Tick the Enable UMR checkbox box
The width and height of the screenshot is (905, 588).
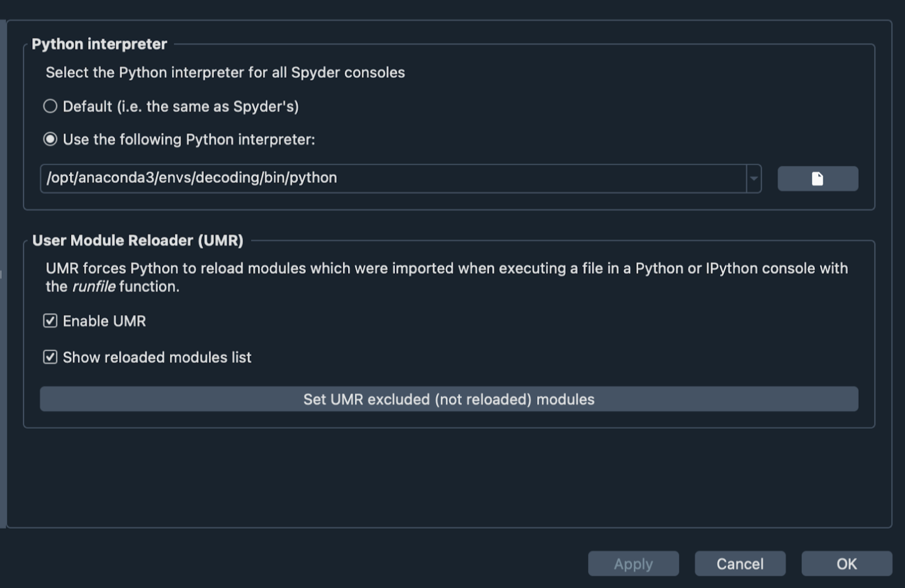(x=50, y=321)
